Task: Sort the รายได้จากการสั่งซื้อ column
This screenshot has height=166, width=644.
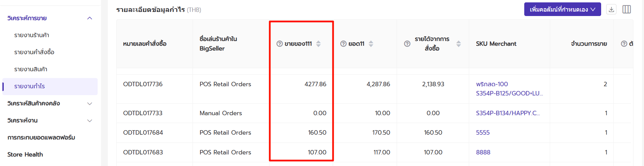Action: point(459,44)
